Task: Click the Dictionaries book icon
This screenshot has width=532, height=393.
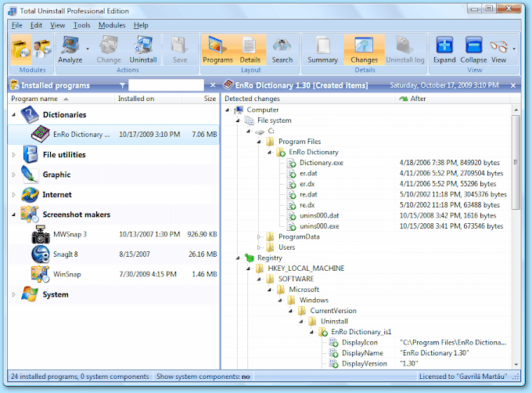Action: pyautogui.click(x=30, y=115)
